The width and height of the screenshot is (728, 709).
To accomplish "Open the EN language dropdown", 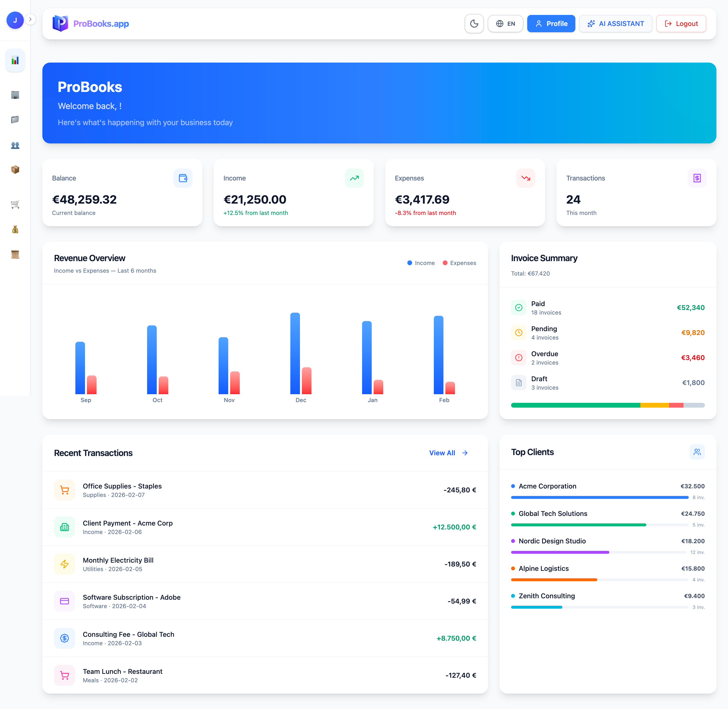I will [505, 23].
